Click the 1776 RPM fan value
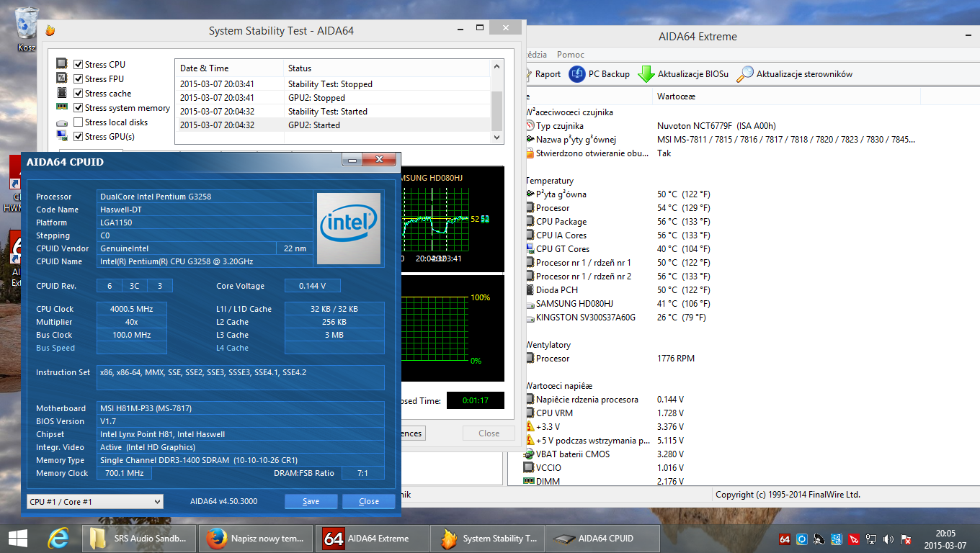980x553 pixels. pos(676,359)
